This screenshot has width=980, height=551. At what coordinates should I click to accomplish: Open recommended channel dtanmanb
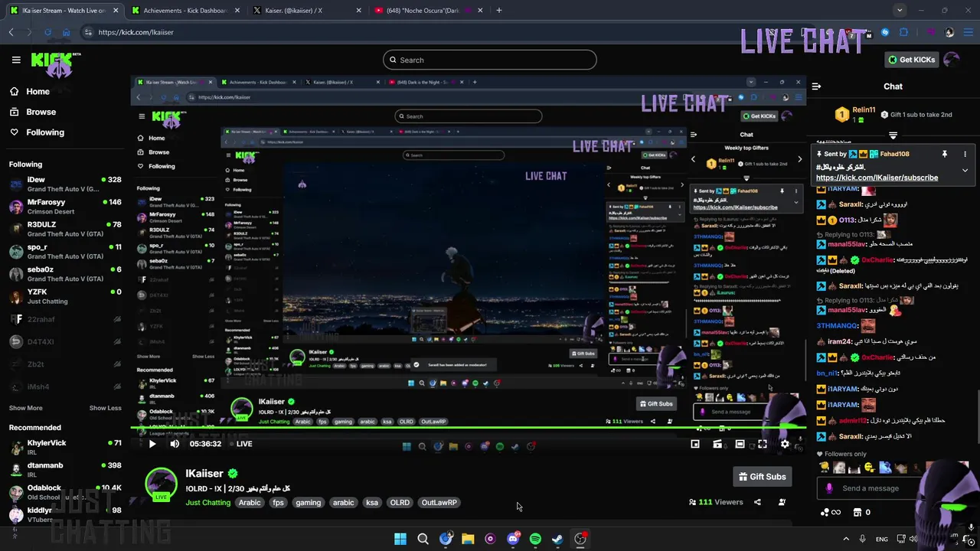[65, 469]
